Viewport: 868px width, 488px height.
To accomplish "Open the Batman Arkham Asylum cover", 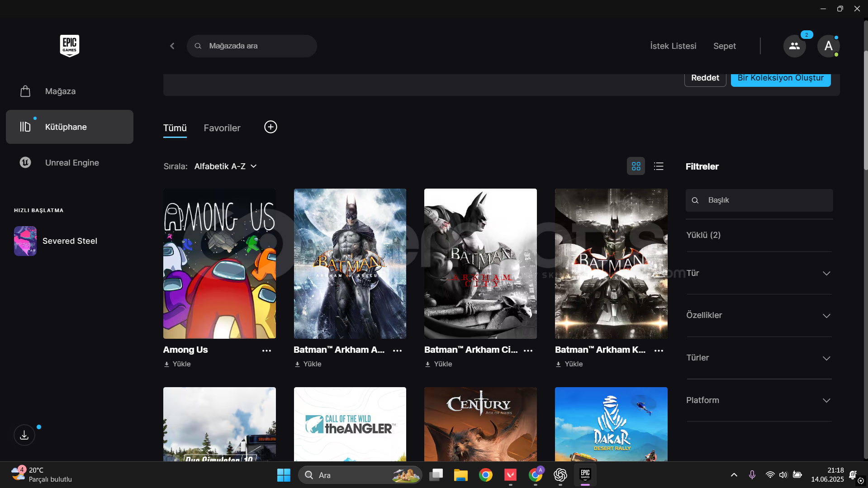I will pyautogui.click(x=350, y=264).
